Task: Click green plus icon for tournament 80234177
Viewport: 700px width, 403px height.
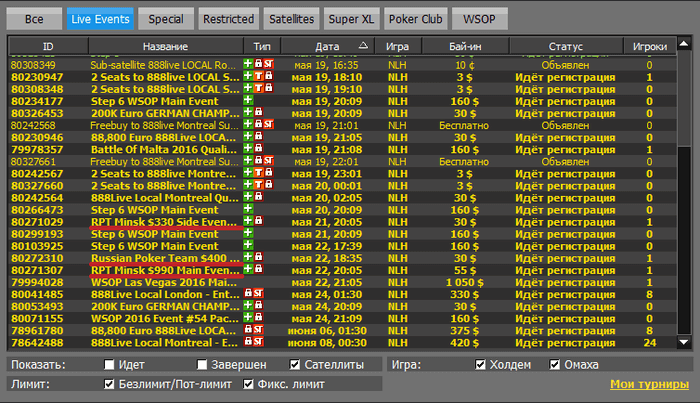Action: point(249,100)
